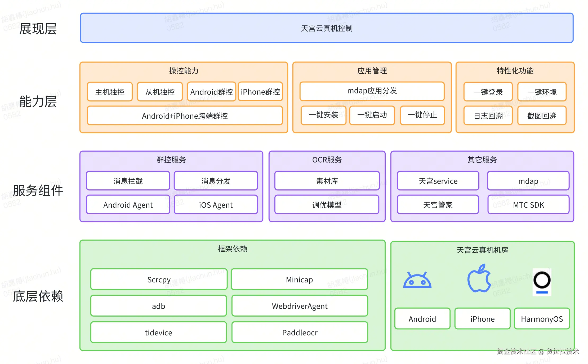The image size is (588, 364).
Task: Open the mdap应用分发 box
Action: (372, 91)
